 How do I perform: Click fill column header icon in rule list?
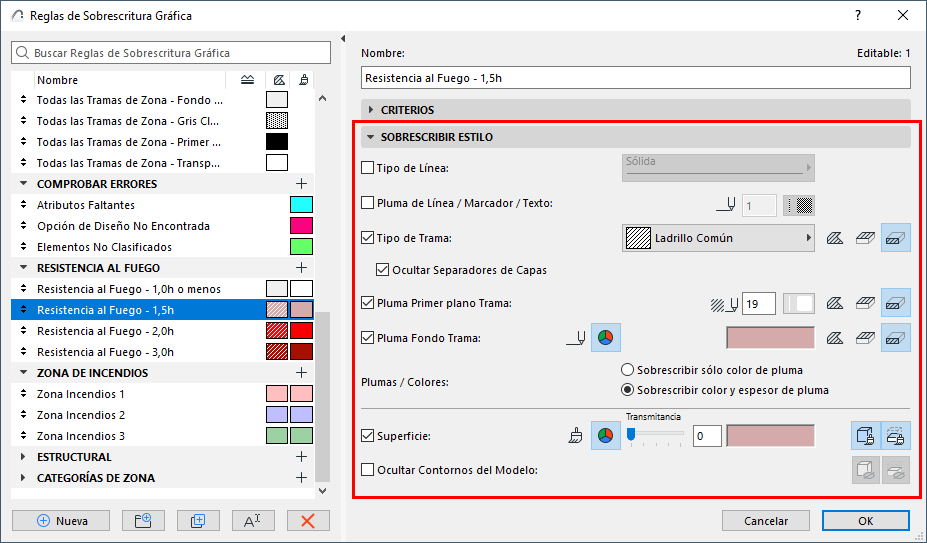[x=278, y=80]
